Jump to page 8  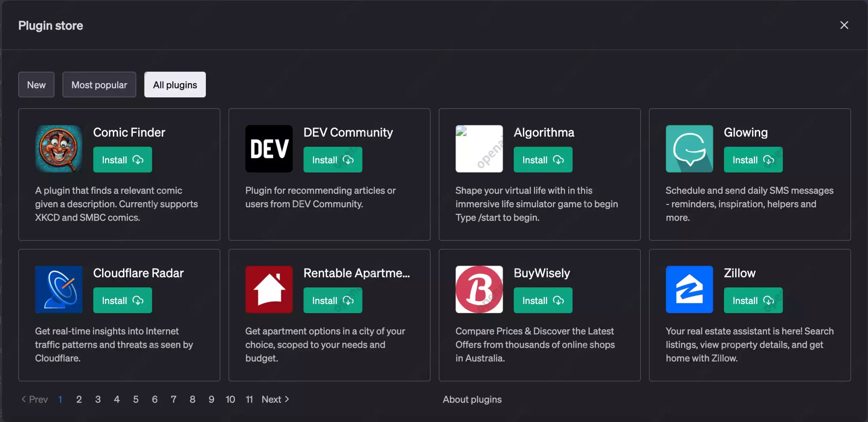[x=193, y=399]
